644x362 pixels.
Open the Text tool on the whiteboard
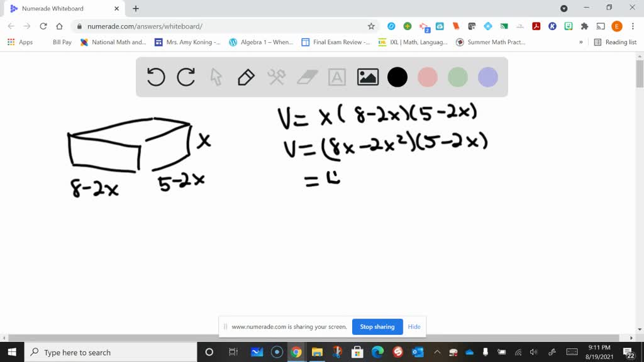click(x=337, y=77)
